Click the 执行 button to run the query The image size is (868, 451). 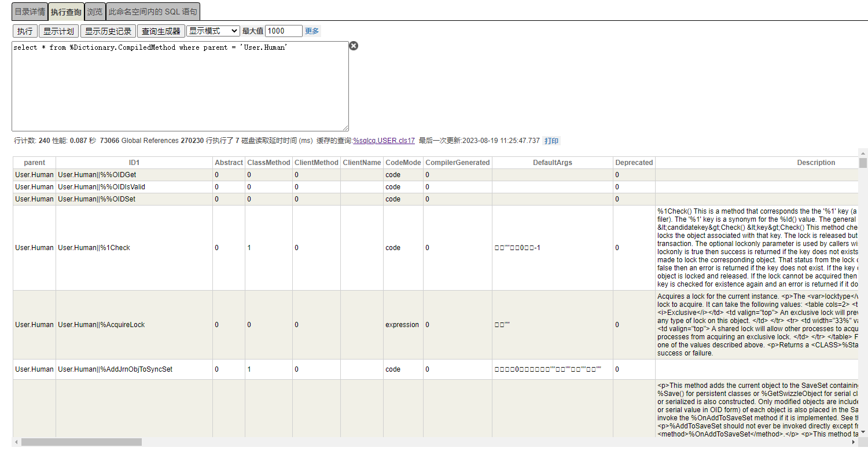coord(25,31)
